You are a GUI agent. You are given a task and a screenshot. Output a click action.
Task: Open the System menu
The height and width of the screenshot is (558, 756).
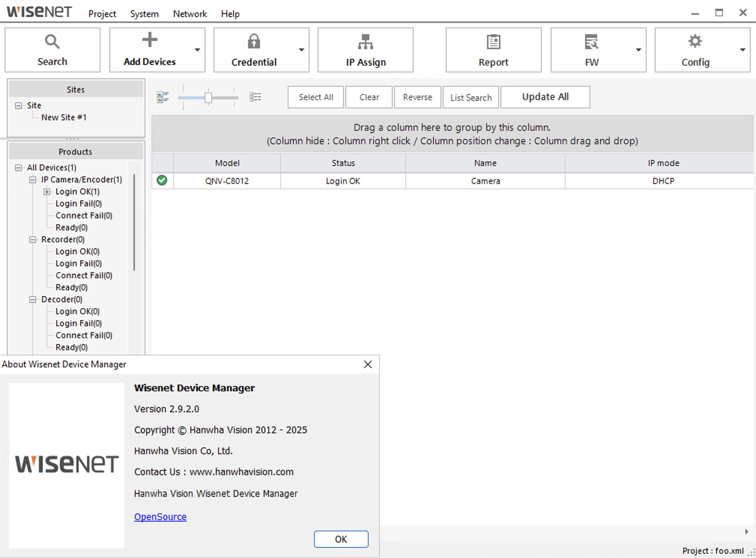[144, 14]
